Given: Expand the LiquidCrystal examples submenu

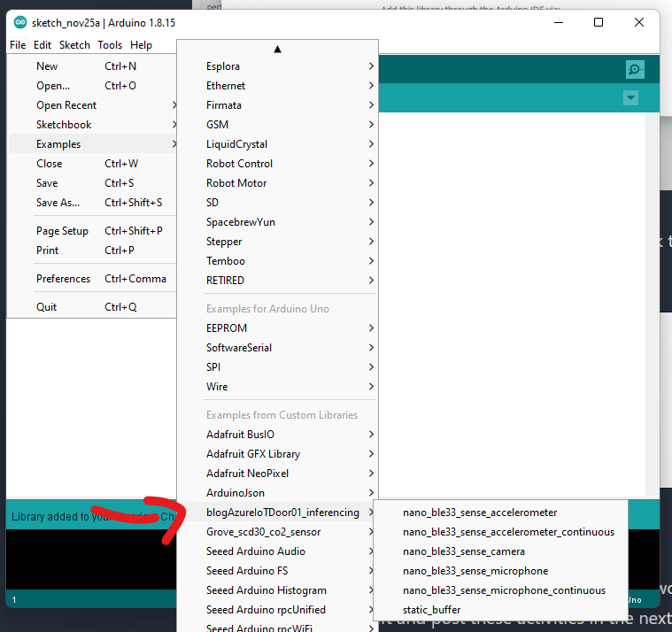Looking at the screenshot, I should coord(278,144).
